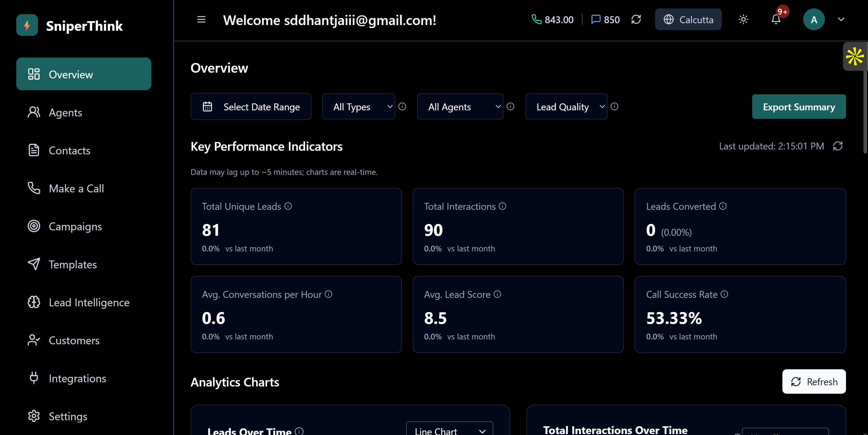Viewport: 868px width, 435px height.
Task: Expand the Lead Quality dropdown
Action: pyautogui.click(x=566, y=106)
